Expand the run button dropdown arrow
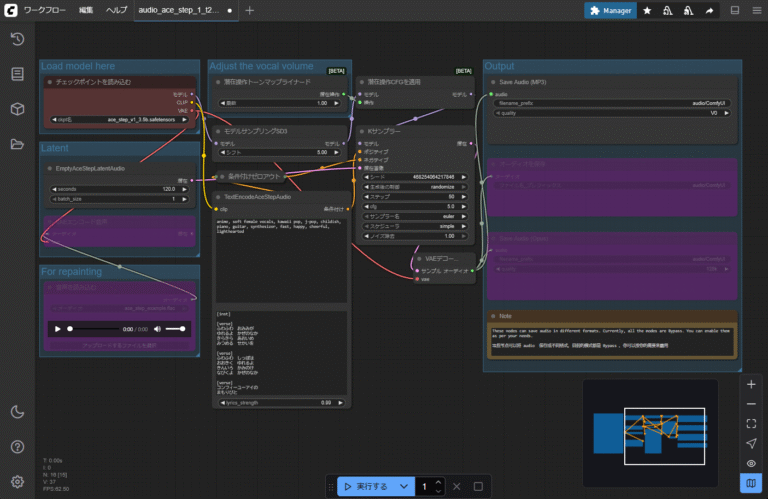The width and height of the screenshot is (768, 499). (x=404, y=487)
